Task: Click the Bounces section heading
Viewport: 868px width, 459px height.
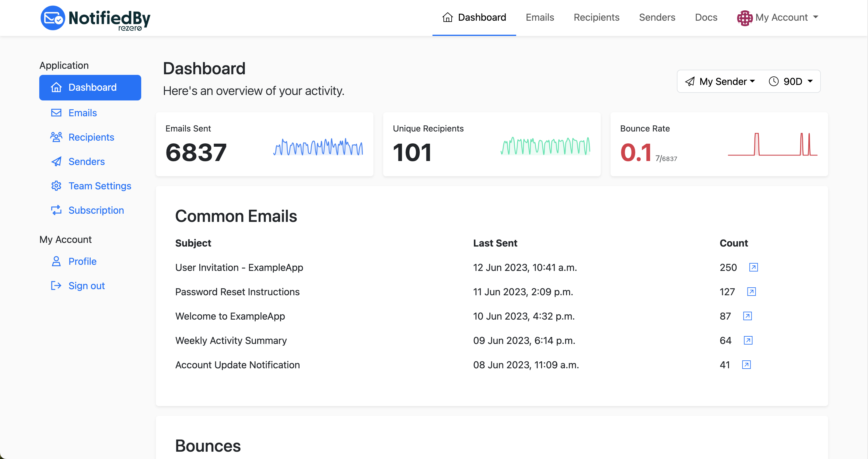Action: [208, 446]
